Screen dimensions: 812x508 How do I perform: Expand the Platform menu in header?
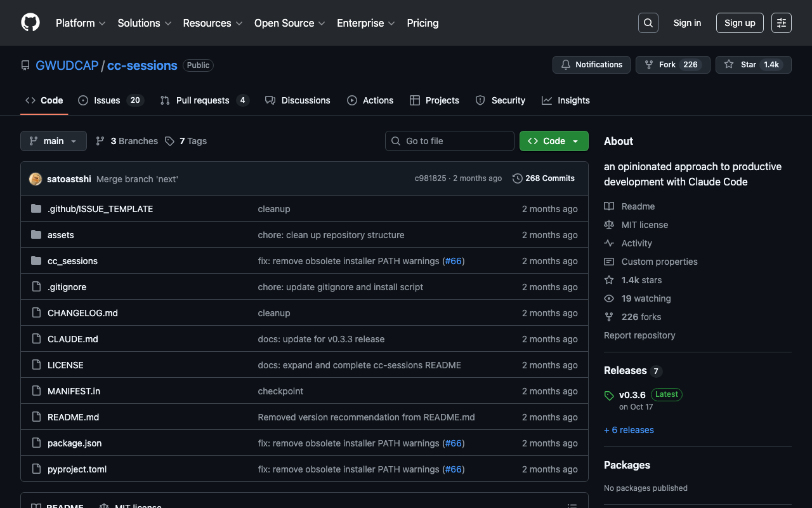pos(81,23)
